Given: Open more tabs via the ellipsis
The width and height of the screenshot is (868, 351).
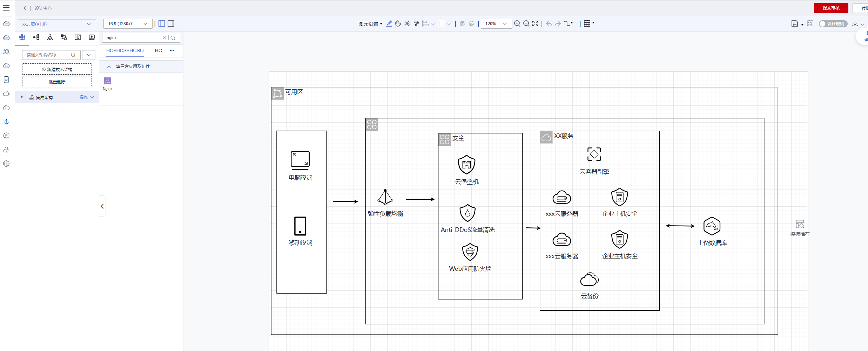Looking at the screenshot, I should click(172, 50).
